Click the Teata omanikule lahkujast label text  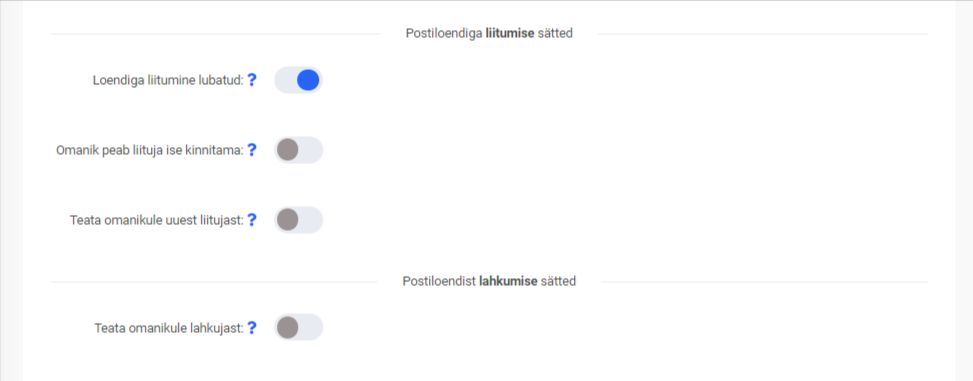tap(169, 328)
